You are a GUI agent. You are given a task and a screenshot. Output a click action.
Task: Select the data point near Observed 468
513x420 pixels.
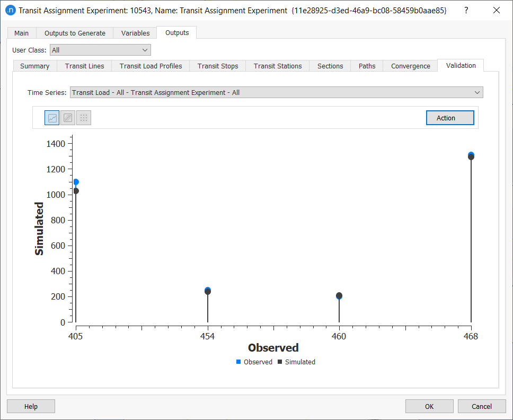[x=471, y=155]
